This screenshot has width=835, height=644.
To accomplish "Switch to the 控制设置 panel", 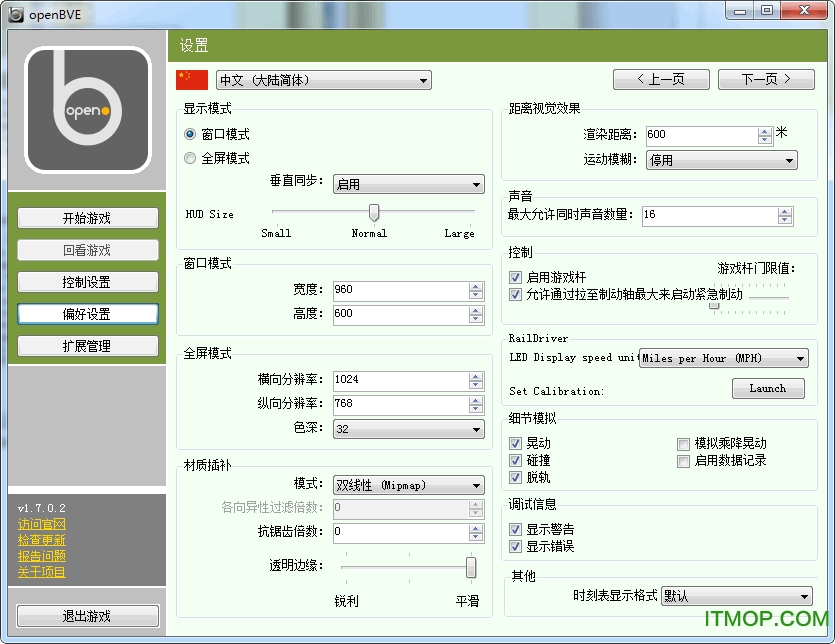I will 87,282.
